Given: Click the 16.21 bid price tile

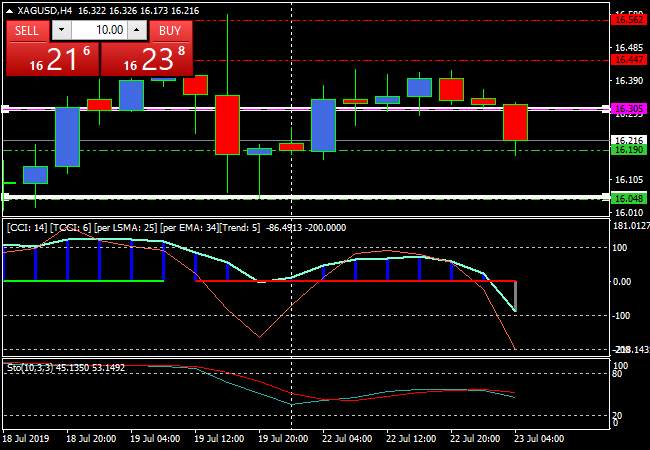Looking at the screenshot, I should [x=52, y=59].
